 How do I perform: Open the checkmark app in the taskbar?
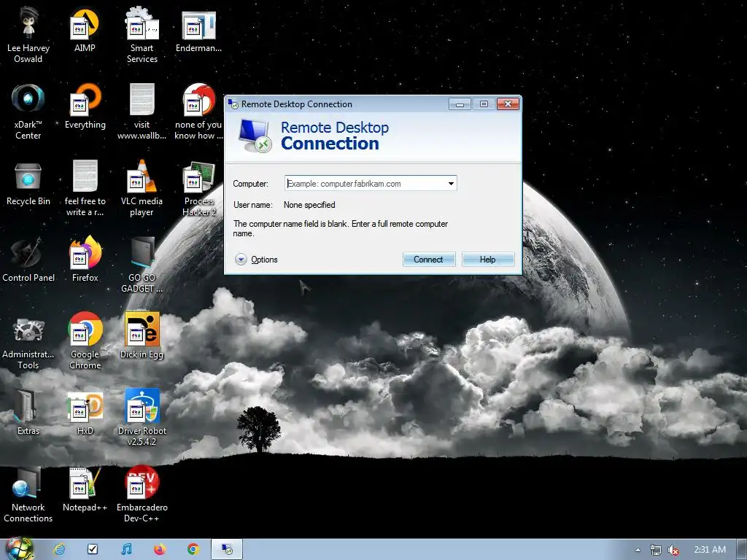(93, 549)
